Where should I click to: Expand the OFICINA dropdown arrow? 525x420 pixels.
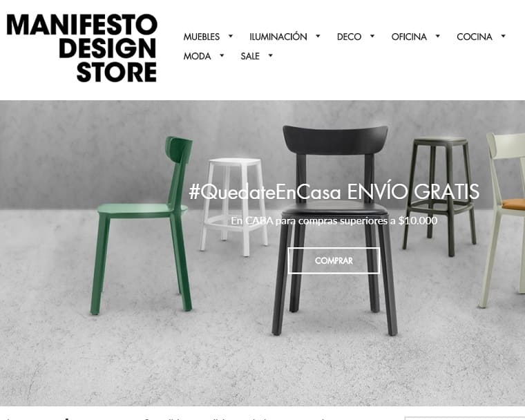point(437,36)
